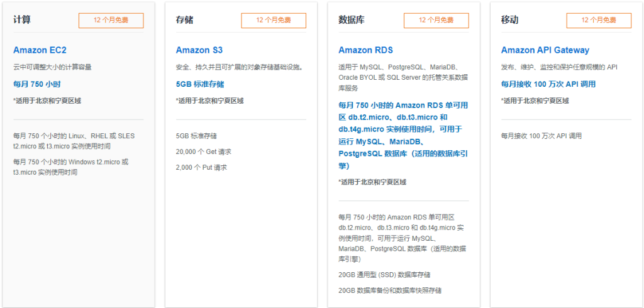This screenshot has height=308, width=644.
Task: Click the 20GB 通用型 (SSD) 数据库存储 line
Action: point(384,275)
